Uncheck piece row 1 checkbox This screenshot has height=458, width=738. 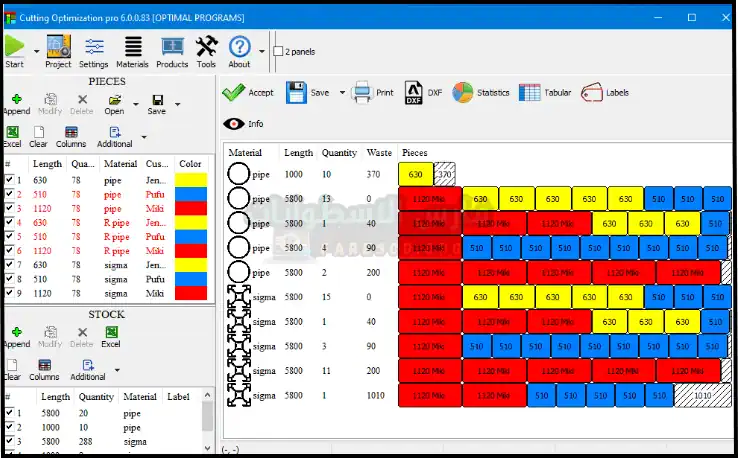[x=10, y=180]
